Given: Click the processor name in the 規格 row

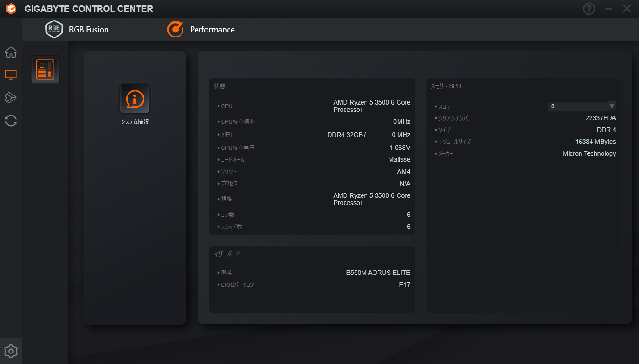Looking at the screenshot, I should pos(372,199).
